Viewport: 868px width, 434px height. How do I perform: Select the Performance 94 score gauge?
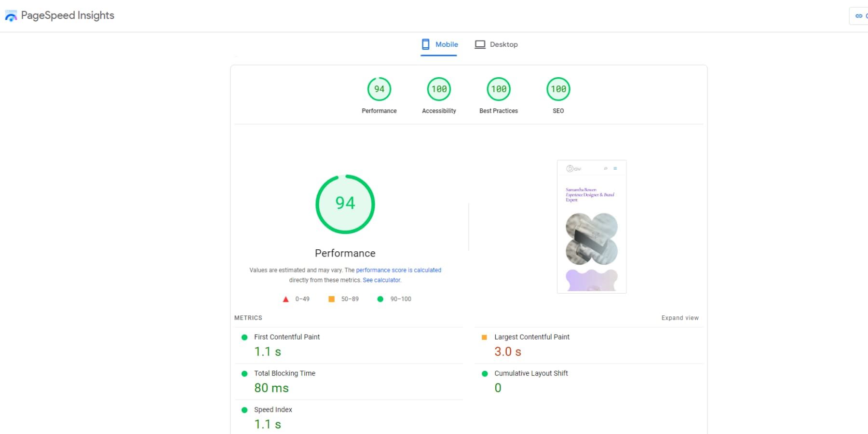tap(379, 89)
